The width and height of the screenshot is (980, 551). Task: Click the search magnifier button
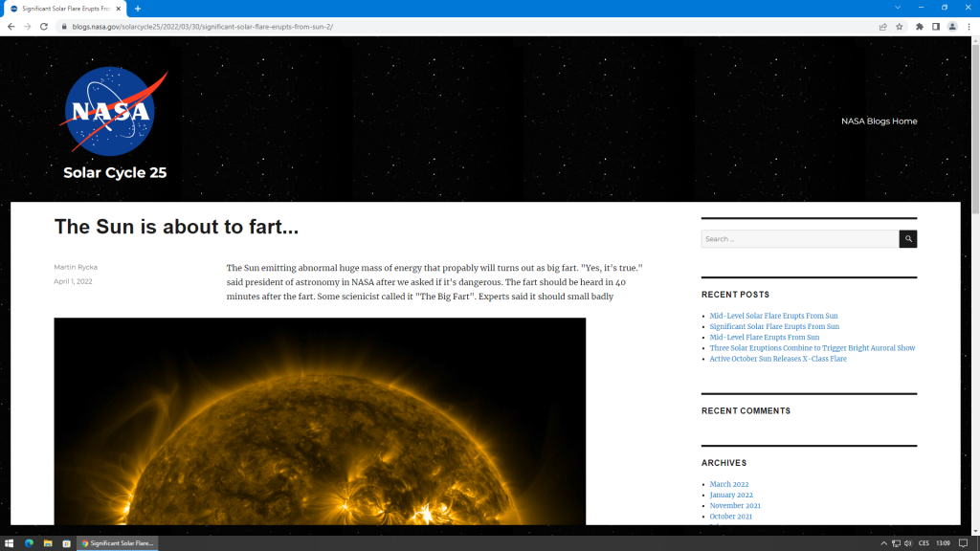(x=907, y=239)
